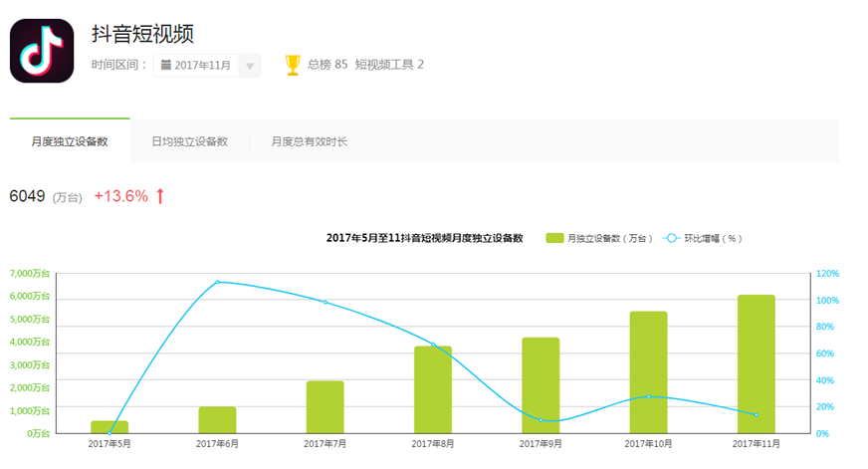Click the line data point on 2017年11月 bar
This screenshot has width=868, height=469.
pos(757,415)
